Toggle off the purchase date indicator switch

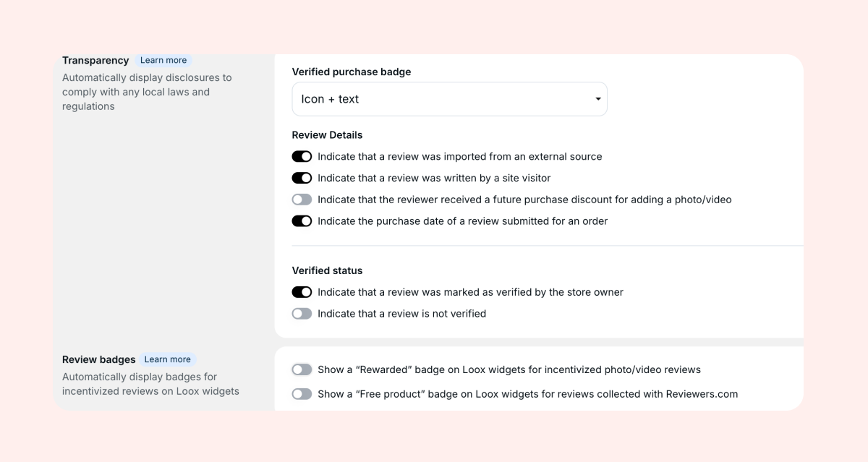[302, 221]
